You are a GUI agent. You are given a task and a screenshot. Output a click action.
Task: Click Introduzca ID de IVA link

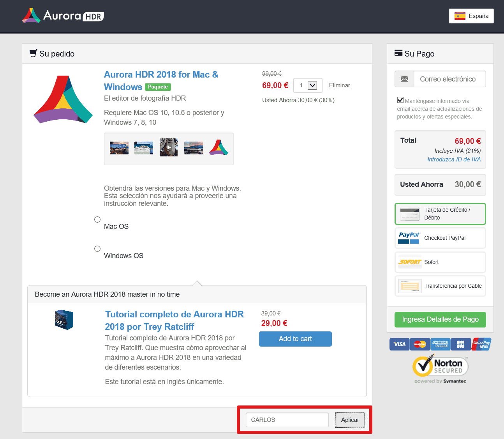click(454, 159)
